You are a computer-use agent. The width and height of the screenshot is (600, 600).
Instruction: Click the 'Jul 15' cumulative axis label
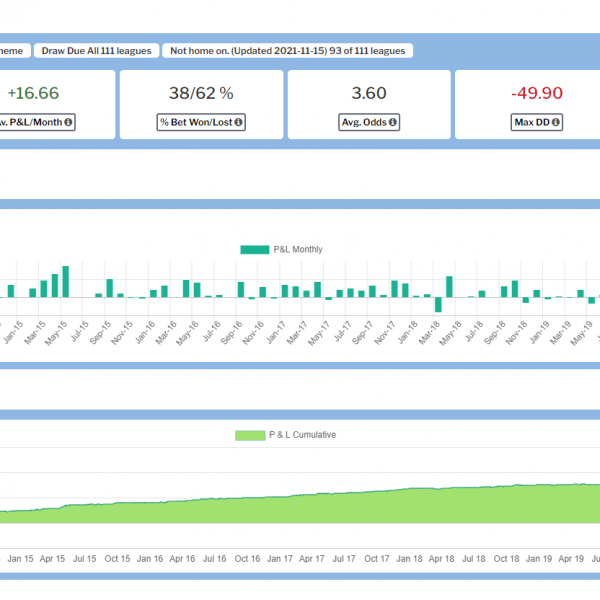85,559
